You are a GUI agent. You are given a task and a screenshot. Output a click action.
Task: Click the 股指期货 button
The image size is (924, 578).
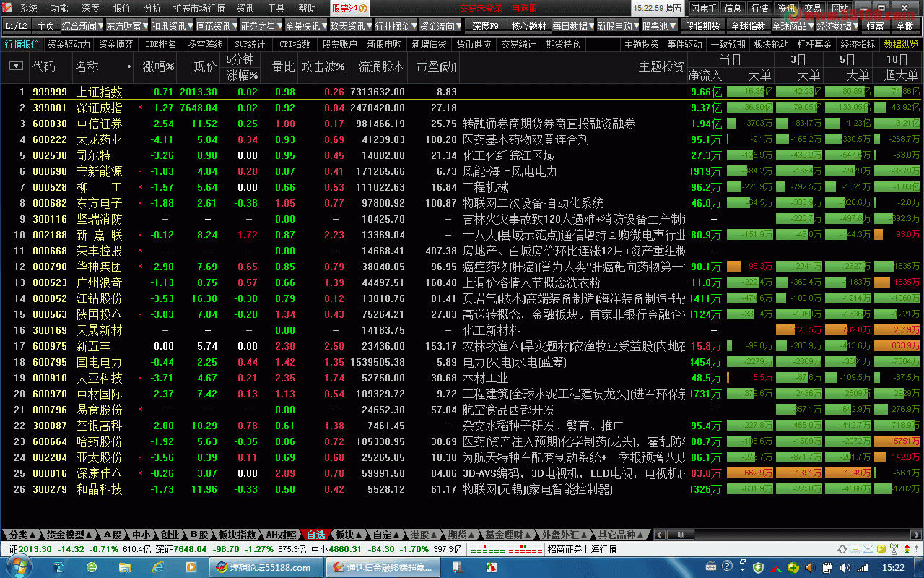[x=702, y=26]
